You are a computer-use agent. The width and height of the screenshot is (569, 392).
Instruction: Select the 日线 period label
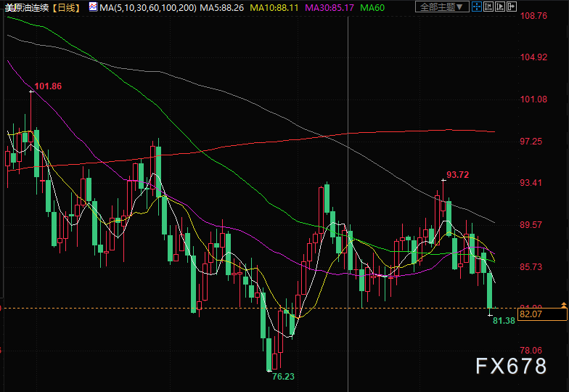[x=66, y=7]
